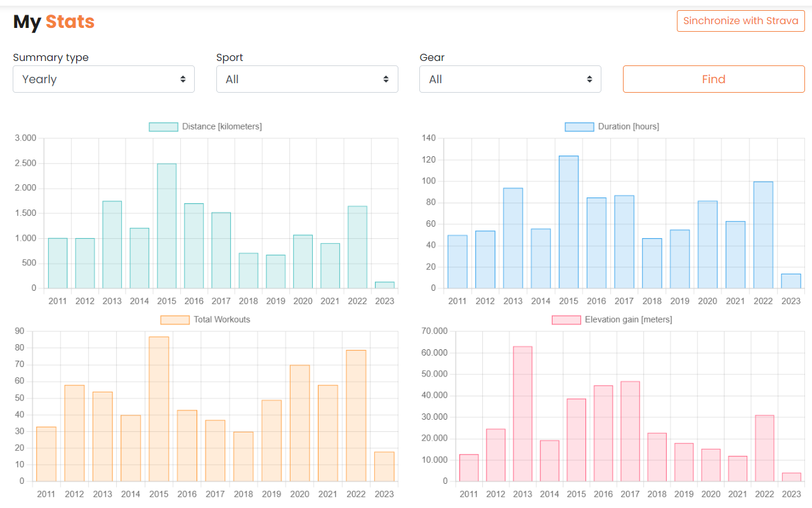Click the Distance [kilometers] legend text

[x=222, y=127]
